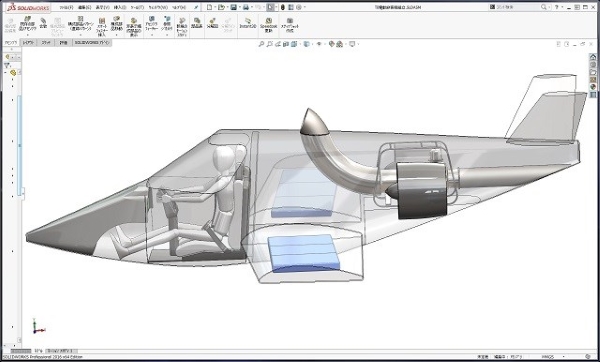The height and width of the screenshot is (362, 600).
Task: Open the Smart Fasteners insert tool
Action: point(102,27)
